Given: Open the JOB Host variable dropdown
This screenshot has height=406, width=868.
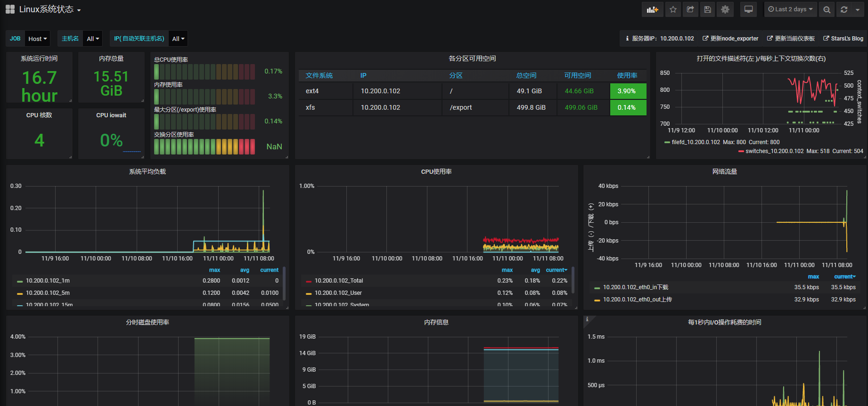Looking at the screenshot, I should 38,39.
